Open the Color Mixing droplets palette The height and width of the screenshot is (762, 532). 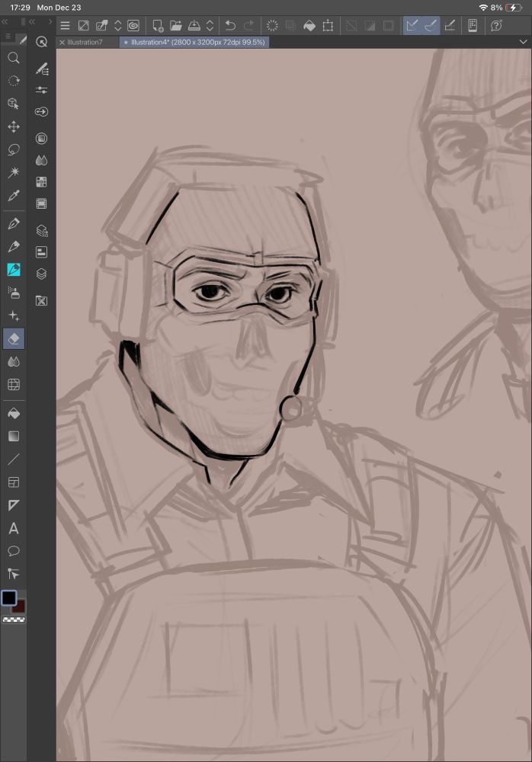coord(41,160)
